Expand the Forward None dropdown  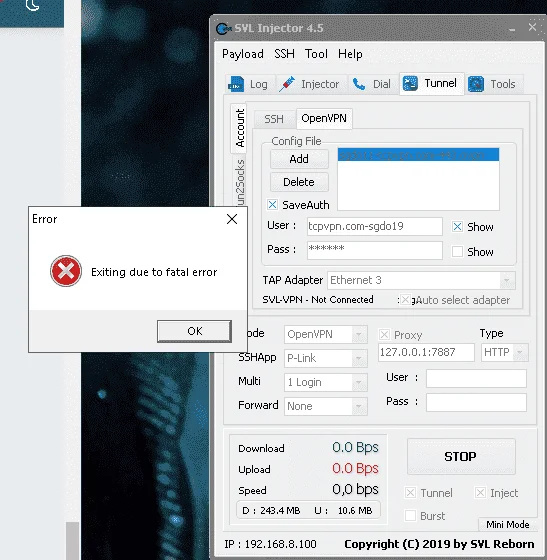359,406
